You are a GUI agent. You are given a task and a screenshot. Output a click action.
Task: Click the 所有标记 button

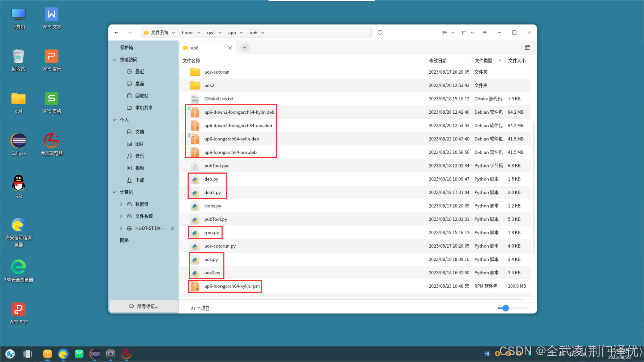[x=144, y=306]
